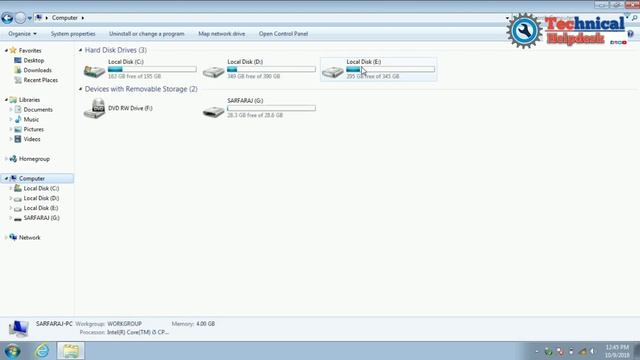Screen dimensions: 640x360
Task: Open the Organize menu
Action: click(x=22, y=34)
